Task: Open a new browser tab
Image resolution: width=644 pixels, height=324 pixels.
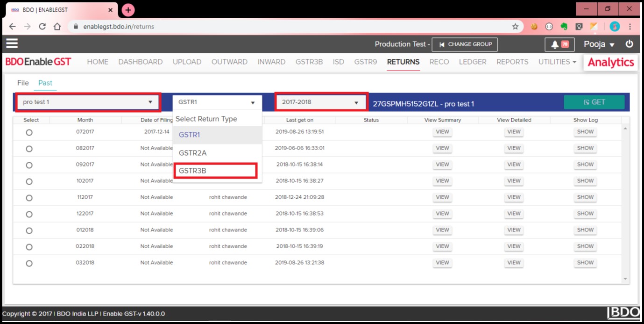Action: pos(128,10)
